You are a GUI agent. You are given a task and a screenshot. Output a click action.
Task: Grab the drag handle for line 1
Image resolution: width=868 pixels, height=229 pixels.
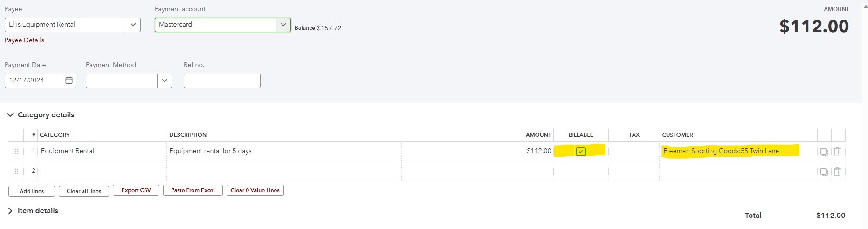click(16, 151)
